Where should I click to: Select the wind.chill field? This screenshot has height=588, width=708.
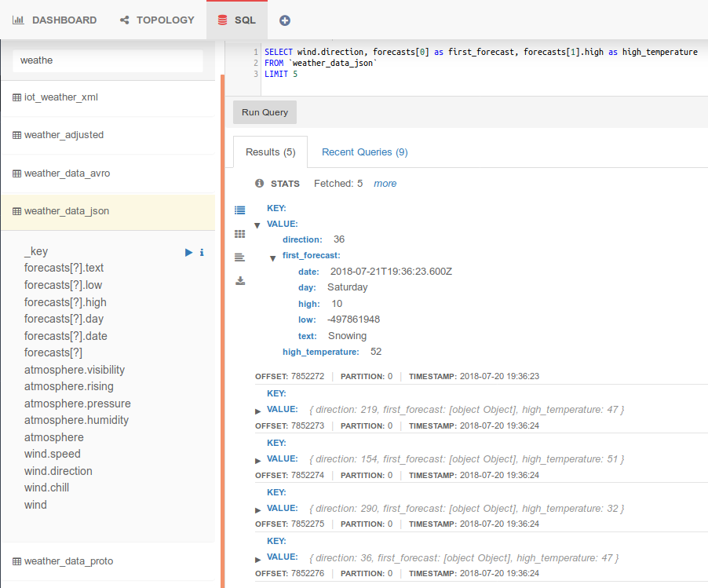46,488
